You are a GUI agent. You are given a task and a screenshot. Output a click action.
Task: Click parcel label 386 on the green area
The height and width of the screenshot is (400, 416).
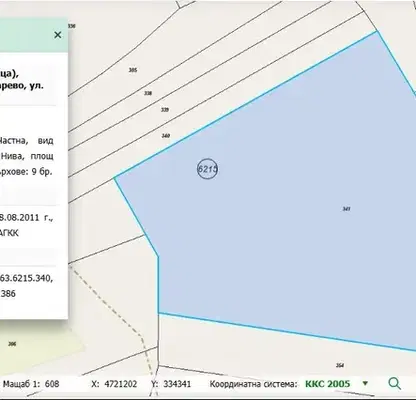coord(12,344)
